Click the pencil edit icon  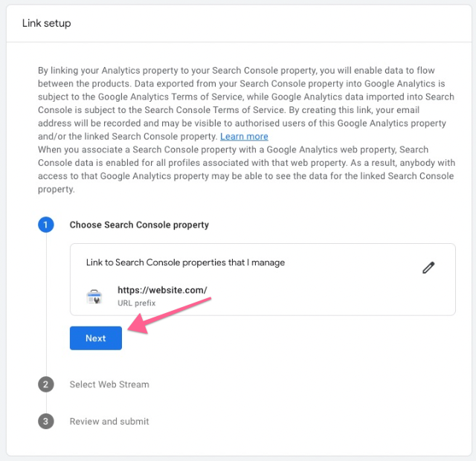(428, 268)
